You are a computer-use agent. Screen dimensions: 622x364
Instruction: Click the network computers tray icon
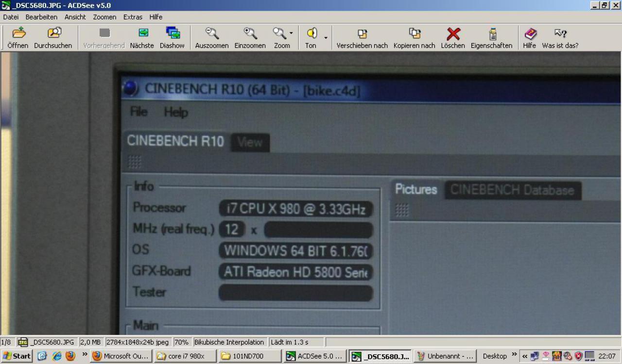click(x=535, y=356)
